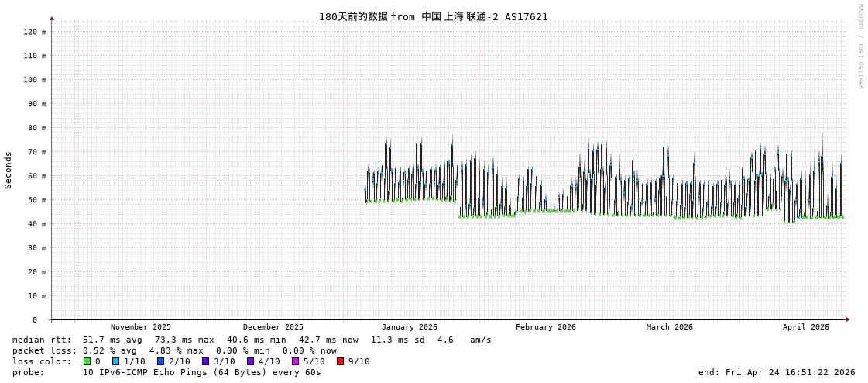Click the violet 4/10 loss swatch

(x=251, y=361)
